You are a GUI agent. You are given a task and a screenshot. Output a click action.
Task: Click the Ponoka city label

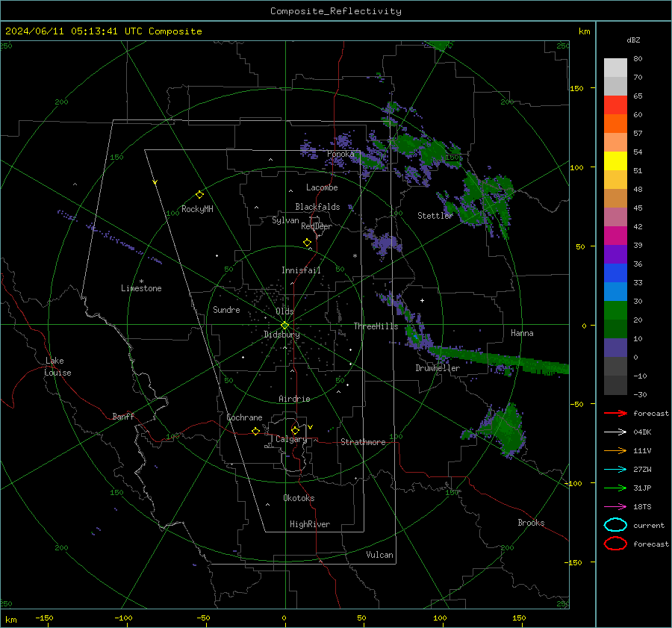[340, 154]
